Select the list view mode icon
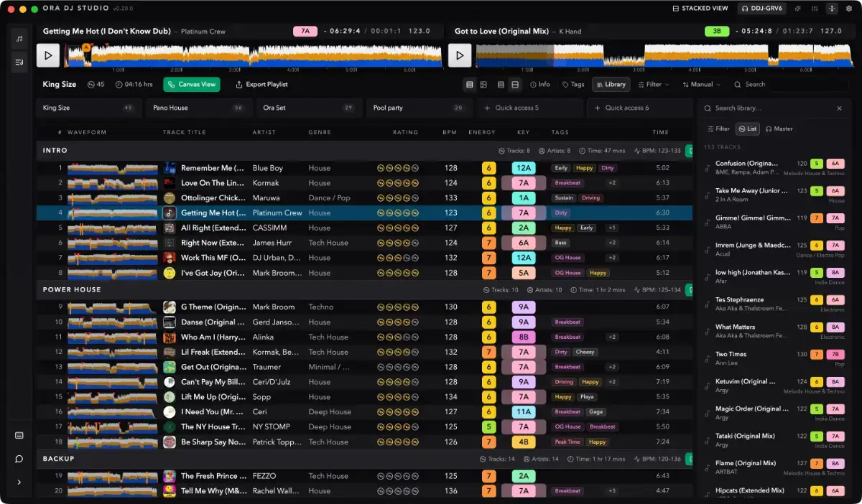 point(470,84)
